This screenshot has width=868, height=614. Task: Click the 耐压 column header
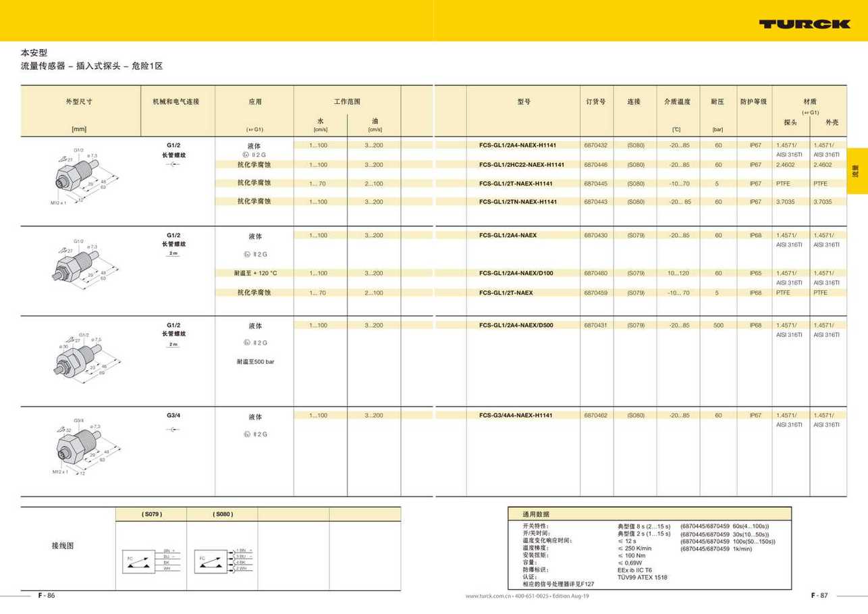pyautogui.click(x=717, y=101)
